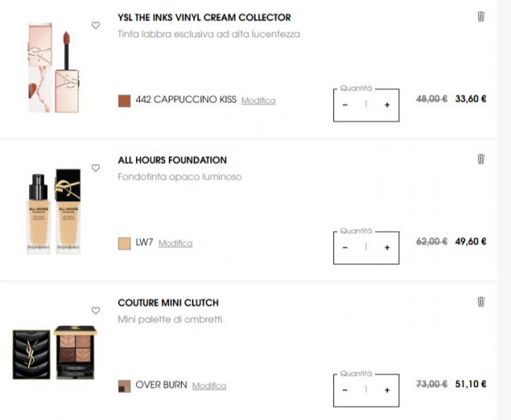
Task: Remove Couture Mini Clutch with its trash icon
Action: (481, 302)
